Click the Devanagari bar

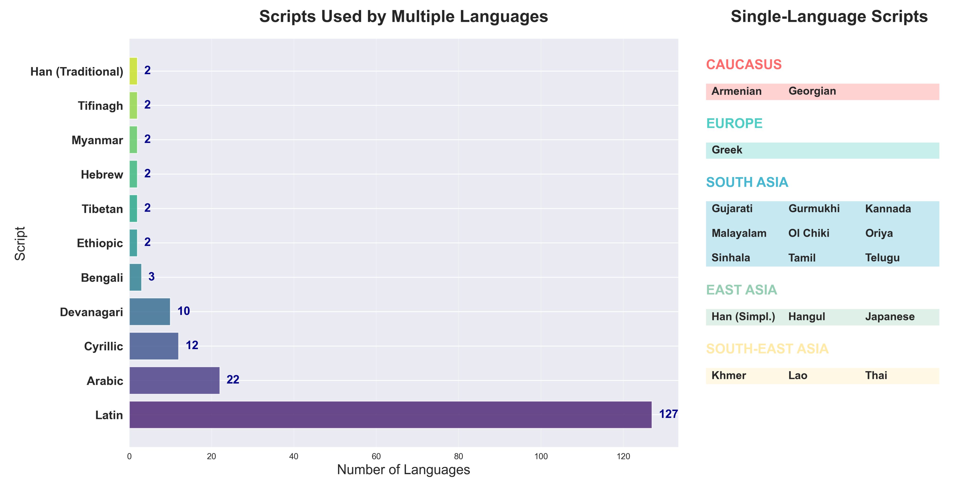[150, 312]
